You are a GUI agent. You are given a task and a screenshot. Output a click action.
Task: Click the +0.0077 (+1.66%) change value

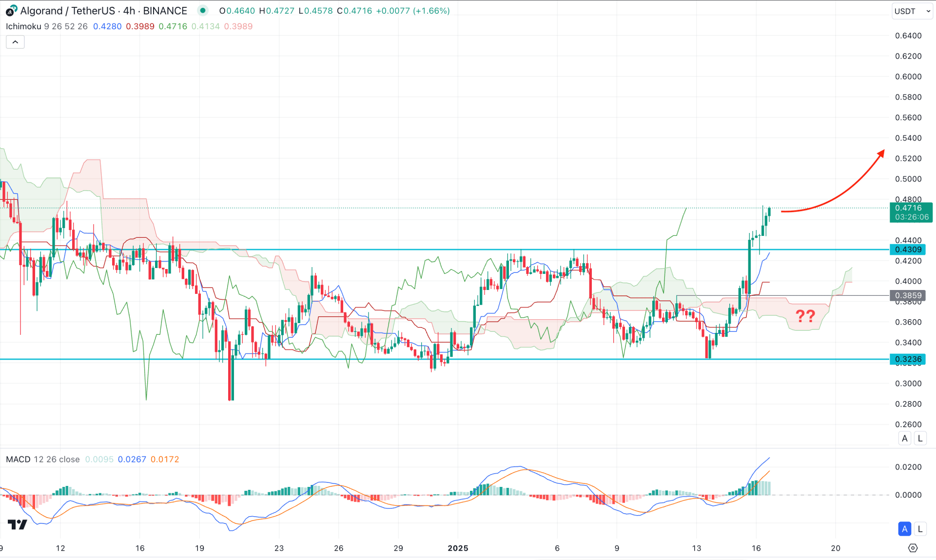(413, 11)
